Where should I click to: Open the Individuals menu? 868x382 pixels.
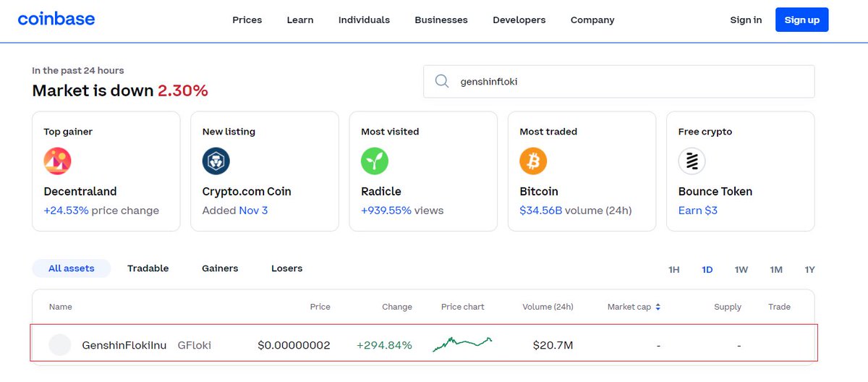coord(364,20)
